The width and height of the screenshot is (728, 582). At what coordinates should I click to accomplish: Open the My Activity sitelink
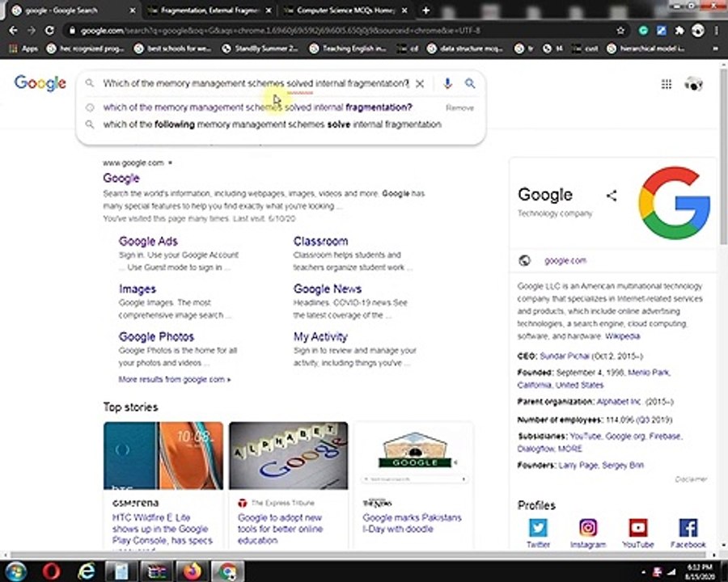320,337
